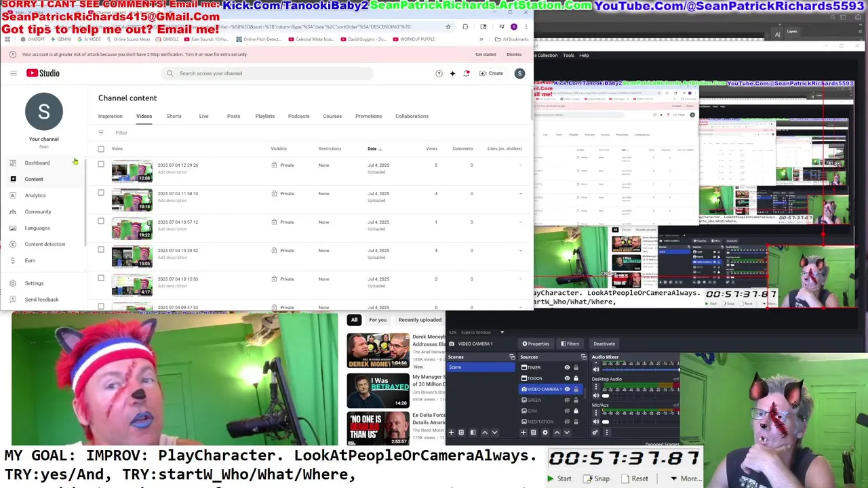This screenshot has width=868, height=488.
Task: Open OBS Properties for VIDEO CAMERA 1
Action: point(536,344)
